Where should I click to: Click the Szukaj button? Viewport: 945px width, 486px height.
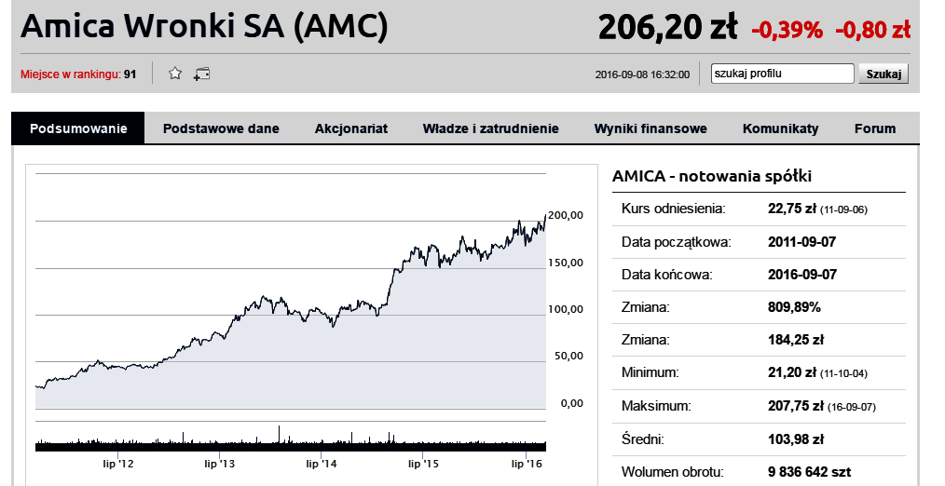click(884, 74)
